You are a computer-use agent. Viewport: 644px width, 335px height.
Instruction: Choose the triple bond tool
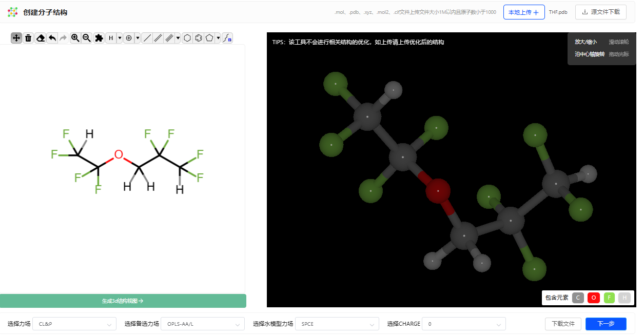click(x=169, y=38)
